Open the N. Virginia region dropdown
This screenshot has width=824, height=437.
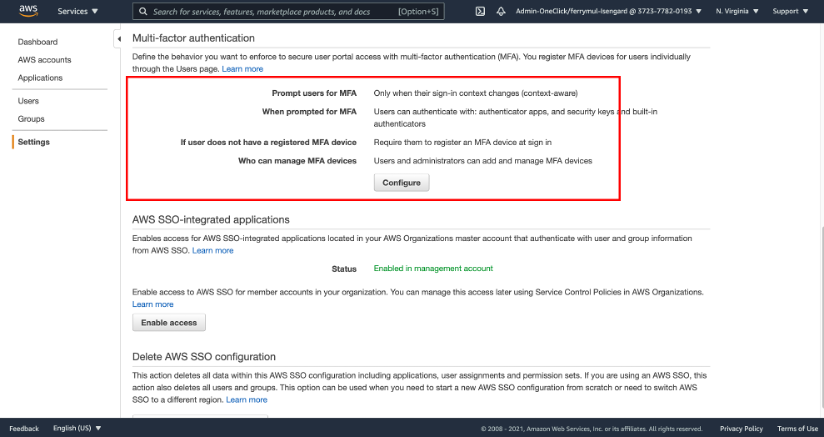[737, 11]
